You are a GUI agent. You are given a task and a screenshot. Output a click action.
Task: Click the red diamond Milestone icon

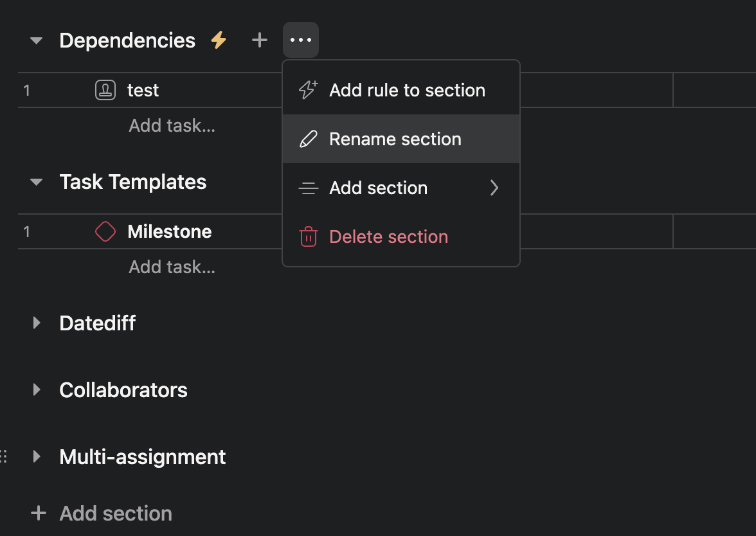tap(105, 231)
